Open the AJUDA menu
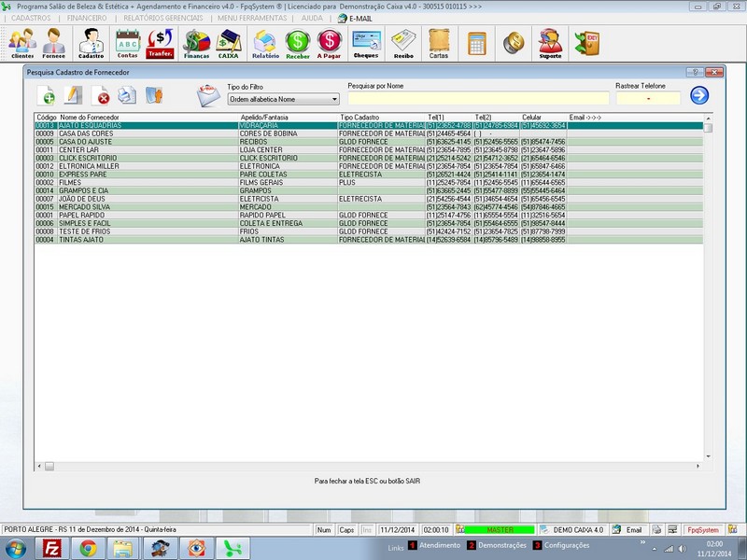Screen dimensions: 747x560 (312, 18)
